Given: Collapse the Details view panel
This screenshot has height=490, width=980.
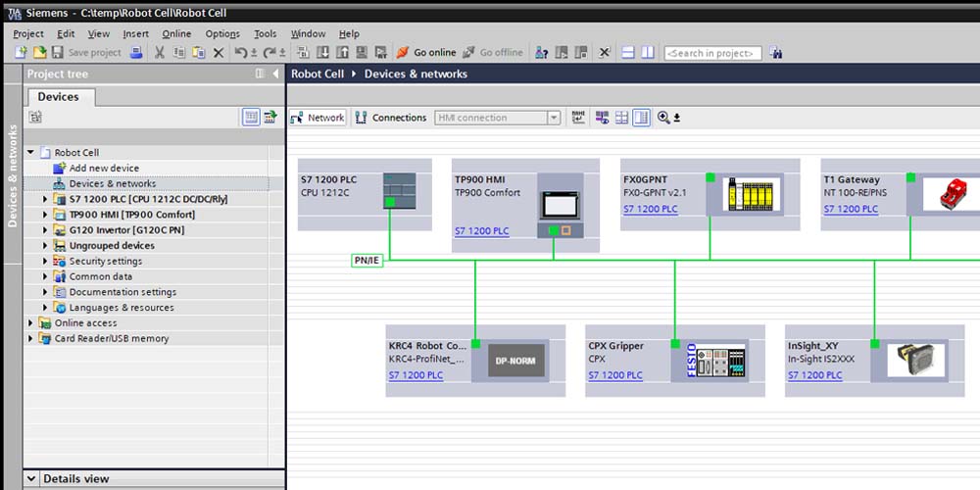Looking at the screenshot, I should click(32, 479).
